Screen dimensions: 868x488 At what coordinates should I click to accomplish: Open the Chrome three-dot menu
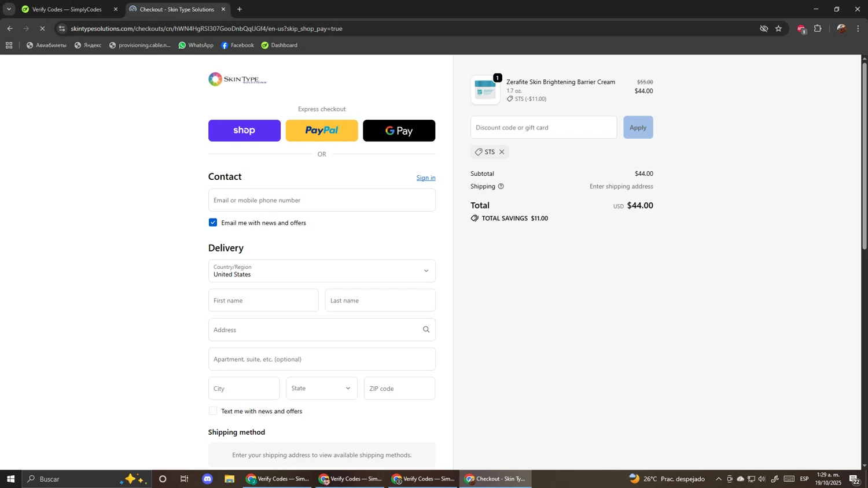(858, 28)
